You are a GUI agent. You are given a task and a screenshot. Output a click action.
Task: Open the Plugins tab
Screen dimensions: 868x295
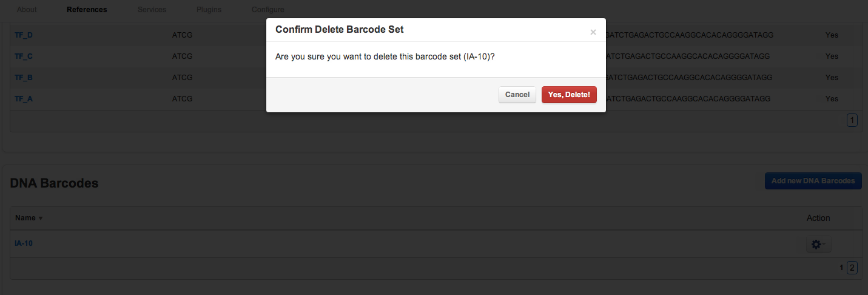pyautogui.click(x=209, y=10)
